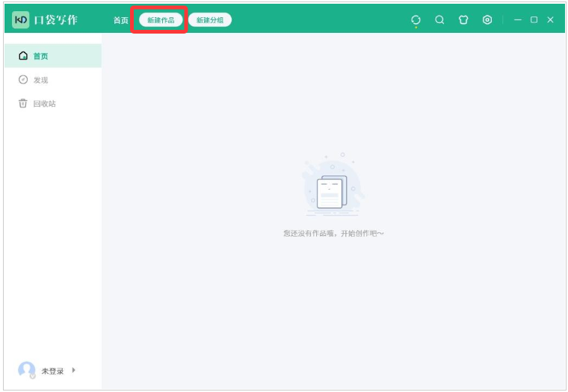Click the 口袋写作 KD logo icon

(x=21, y=19)
